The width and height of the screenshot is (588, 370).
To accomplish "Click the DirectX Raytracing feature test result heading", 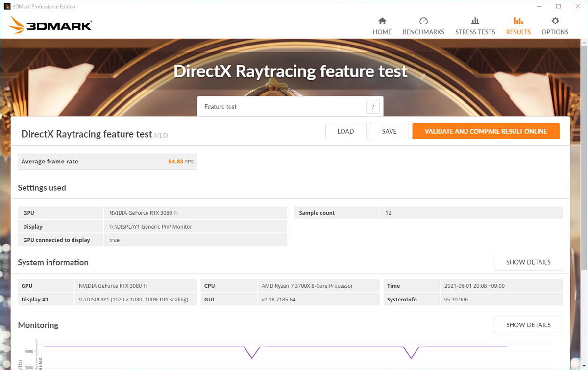I will [87, 134].
